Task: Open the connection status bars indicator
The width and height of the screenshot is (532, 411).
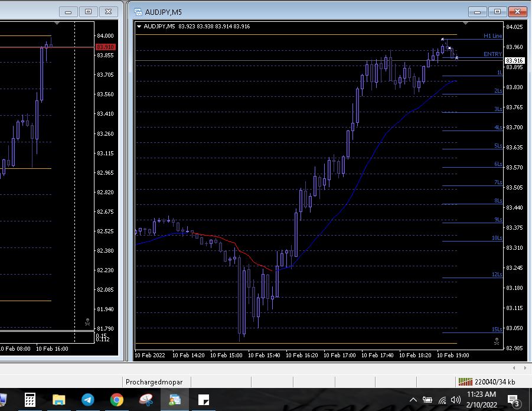Action: 465,382
